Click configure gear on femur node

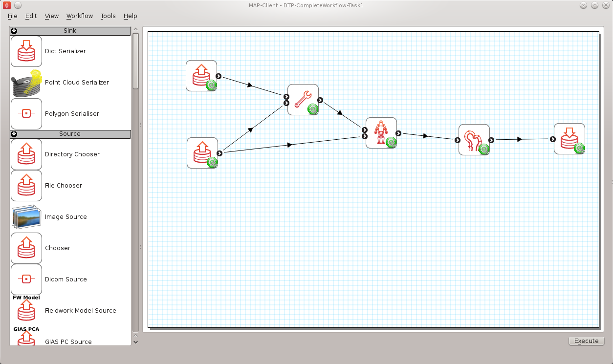(x=484, y=150)
